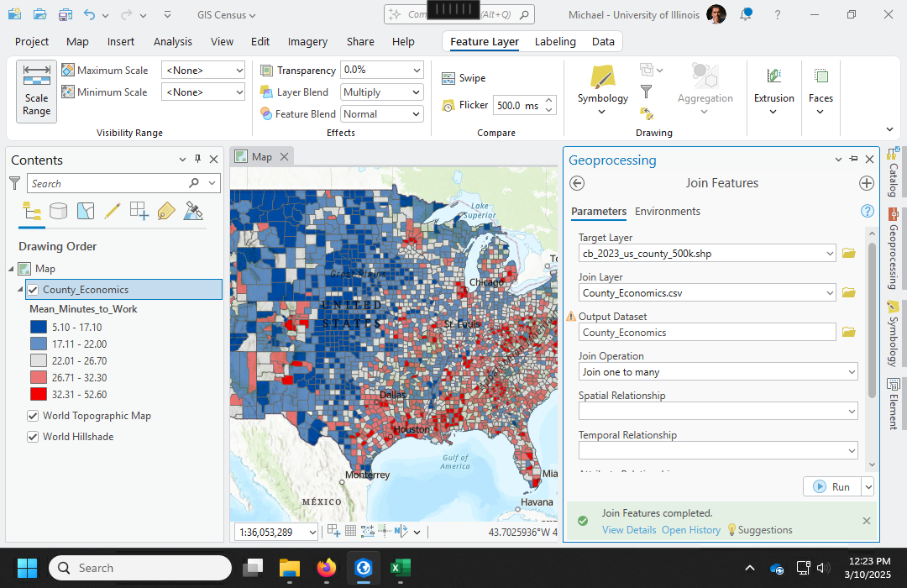Switch to the Data tab
Viewport: 907px width, 588px height.
coord(603,42)
